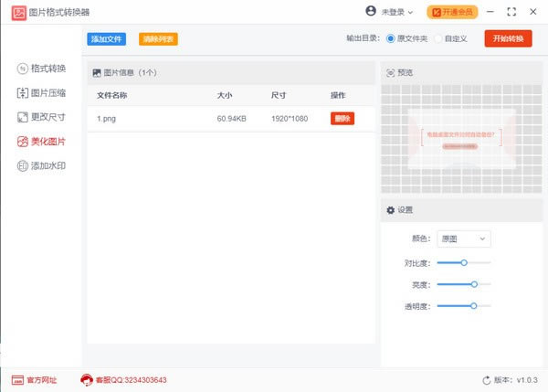Image resolution: width=548 pixels, height=392 pixels.
Task: Click the user avatar icon at top
Action: pos(370,12)
